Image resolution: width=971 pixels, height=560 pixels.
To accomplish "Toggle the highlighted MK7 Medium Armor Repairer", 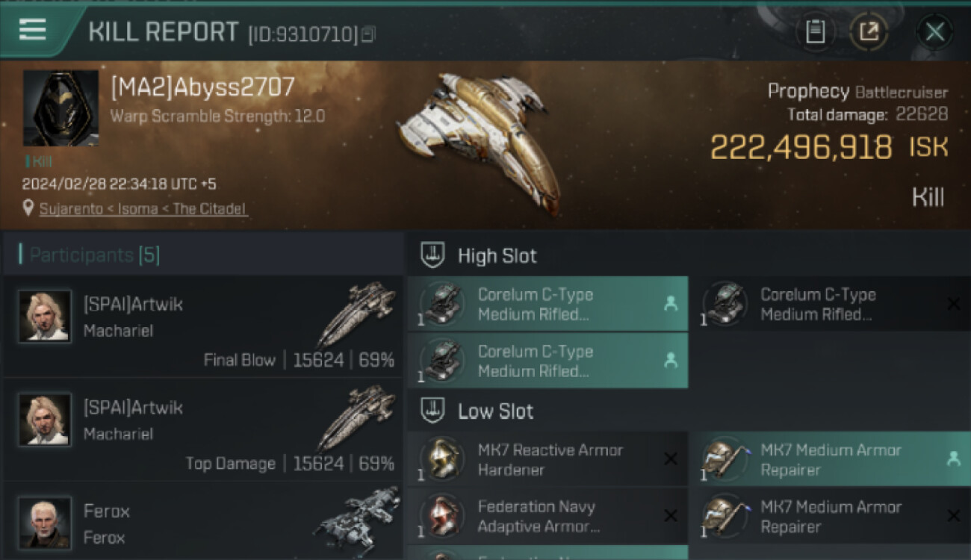I will (829, 459).
